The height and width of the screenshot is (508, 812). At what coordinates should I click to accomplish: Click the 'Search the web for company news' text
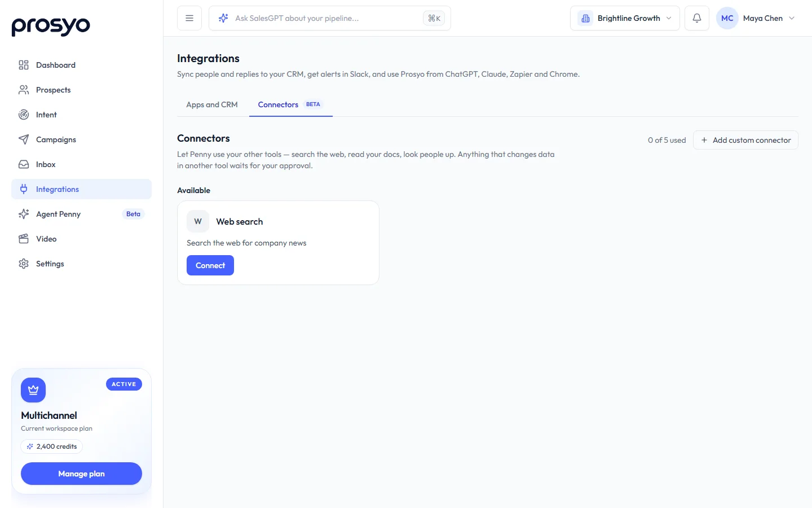tap(246, 243)
